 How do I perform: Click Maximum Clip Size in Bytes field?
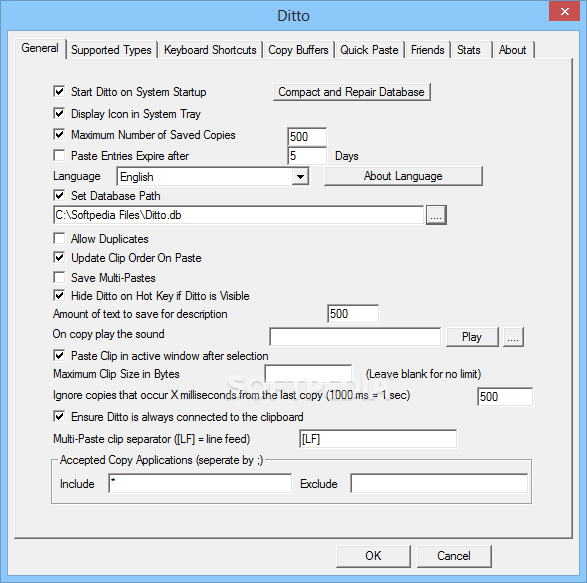click(x=308, y=374)
